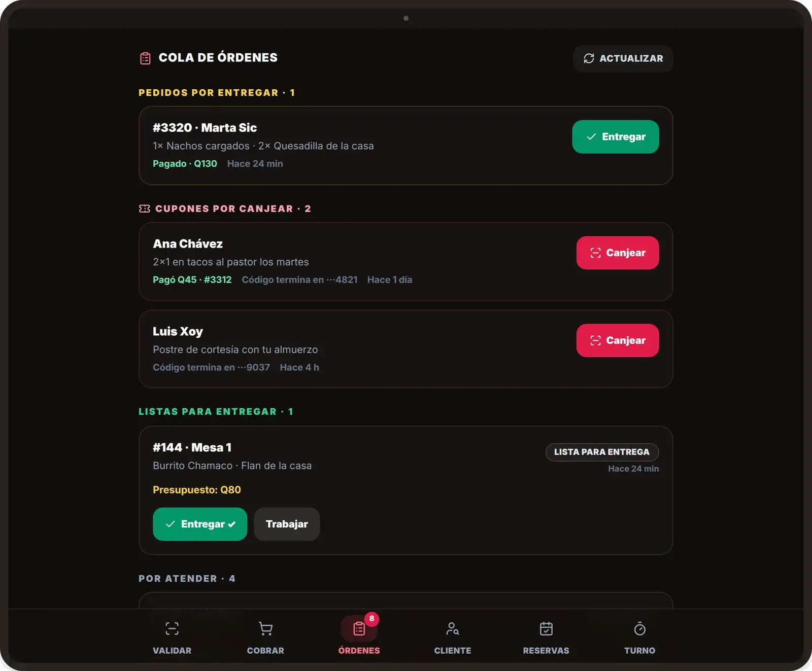812x671 pixels.
Task: Open the Turno stopwatch icon
Action: click(x=640, y=629)
